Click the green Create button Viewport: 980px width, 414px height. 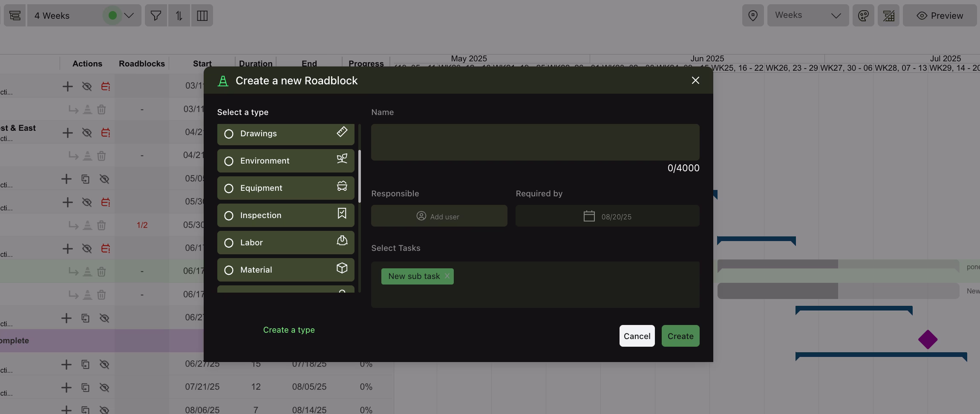(x=680, y=336)
